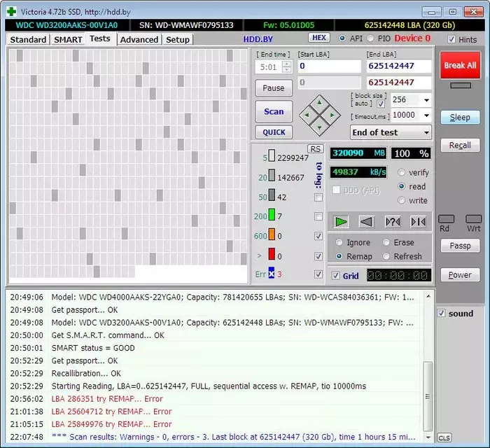The width and height of the screenshot is (490, 448).
Task: Click the green 200 ms block swatch
Action: click(x=272, y=215)
